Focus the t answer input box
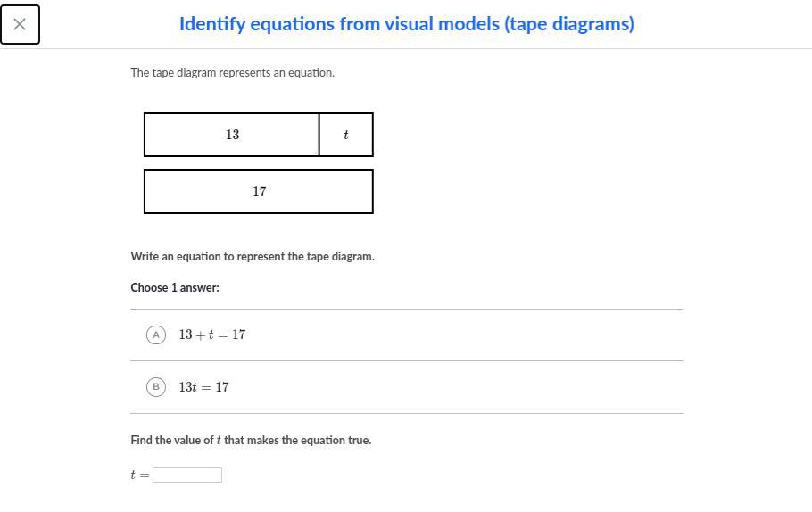 [187, 475]
